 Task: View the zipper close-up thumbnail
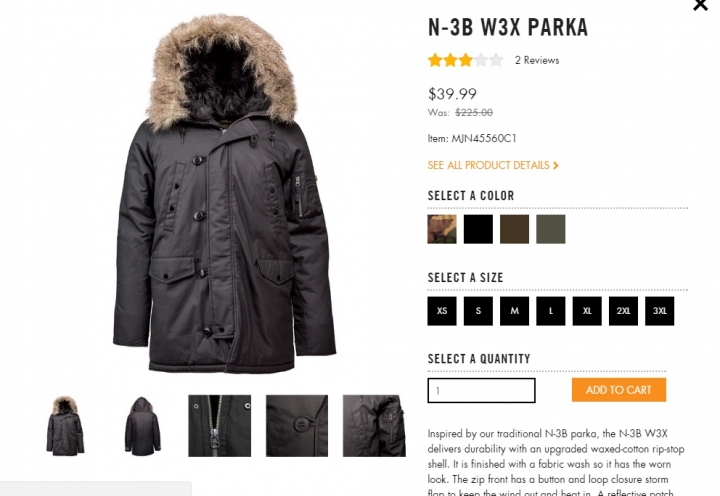click(x=219, y=426)
